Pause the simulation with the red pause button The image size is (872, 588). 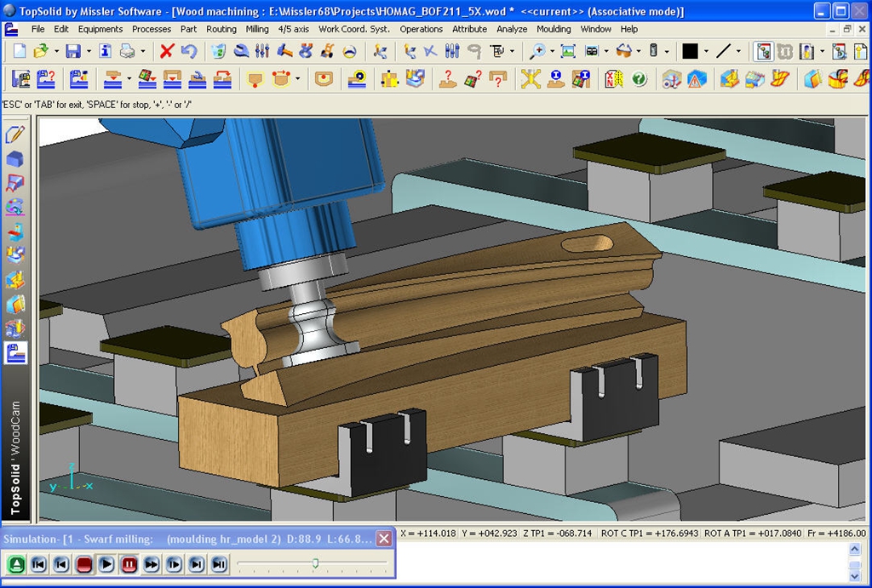129,565
